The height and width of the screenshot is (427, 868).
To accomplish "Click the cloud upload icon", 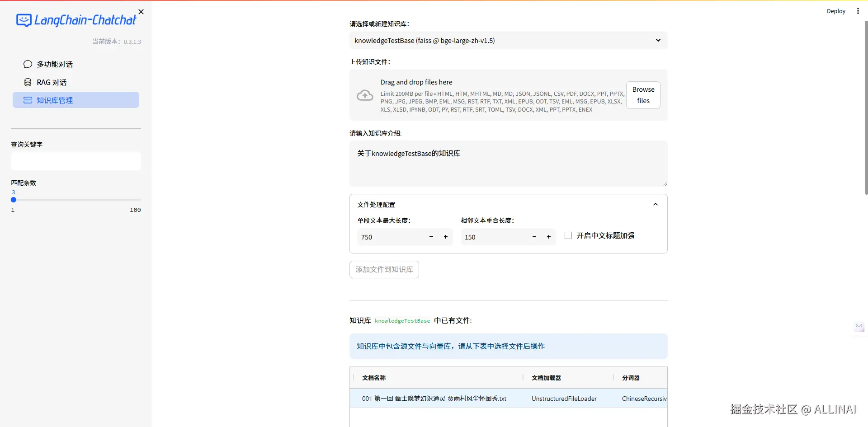I will (x=365, y=95).
